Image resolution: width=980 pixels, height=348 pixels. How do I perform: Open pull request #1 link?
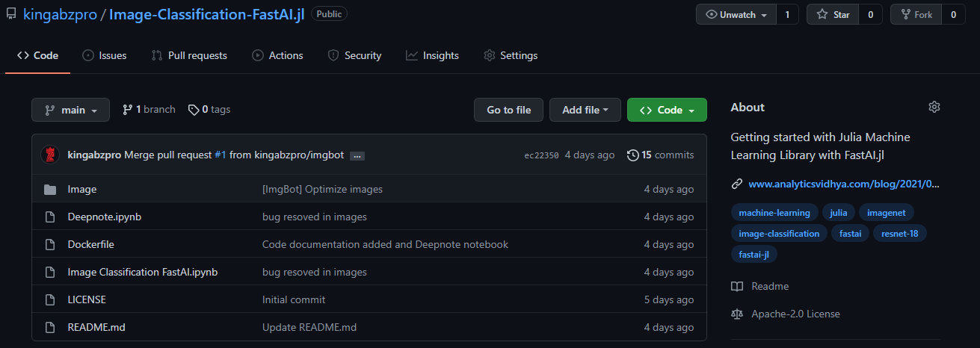pyautogui.click(x=221, y=155)
